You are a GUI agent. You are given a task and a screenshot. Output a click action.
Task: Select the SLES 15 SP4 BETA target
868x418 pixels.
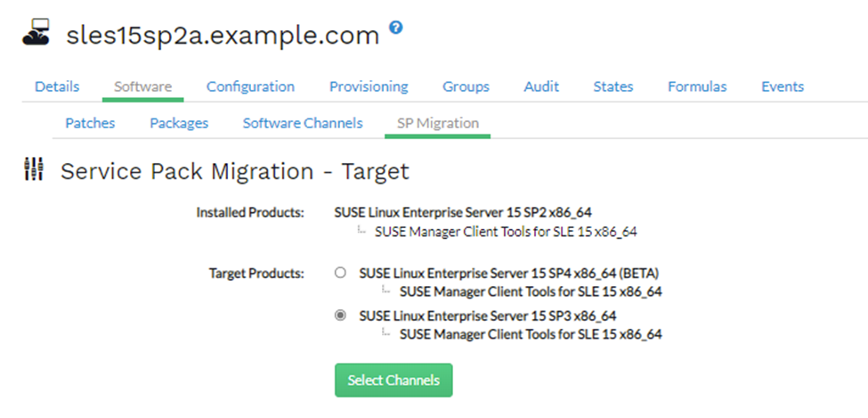coord(340,274)
